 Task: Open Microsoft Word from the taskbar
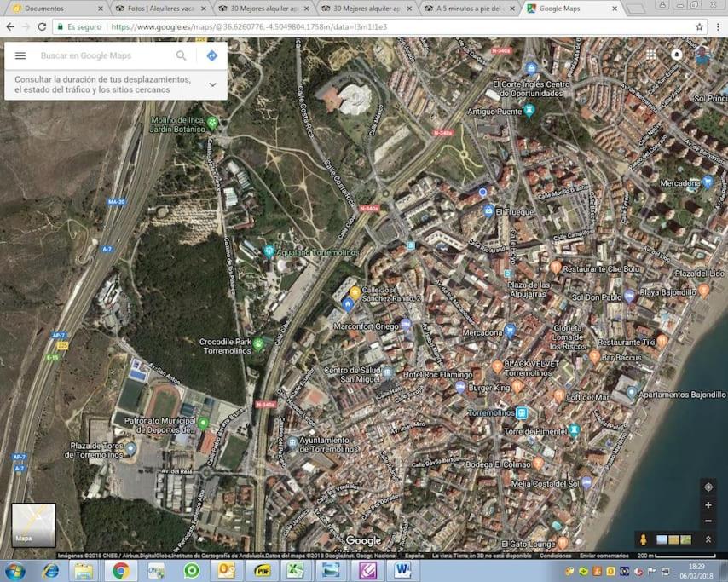coord(402,570)
